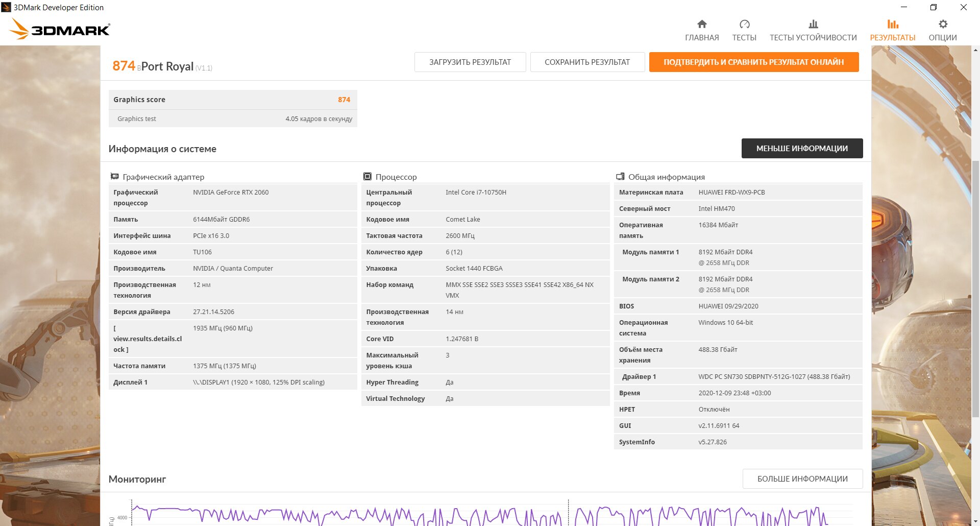This screenshot has height=526, width=980.
Task: Select GUI v2.11.6911 64 value
Action: coord(719,426)
